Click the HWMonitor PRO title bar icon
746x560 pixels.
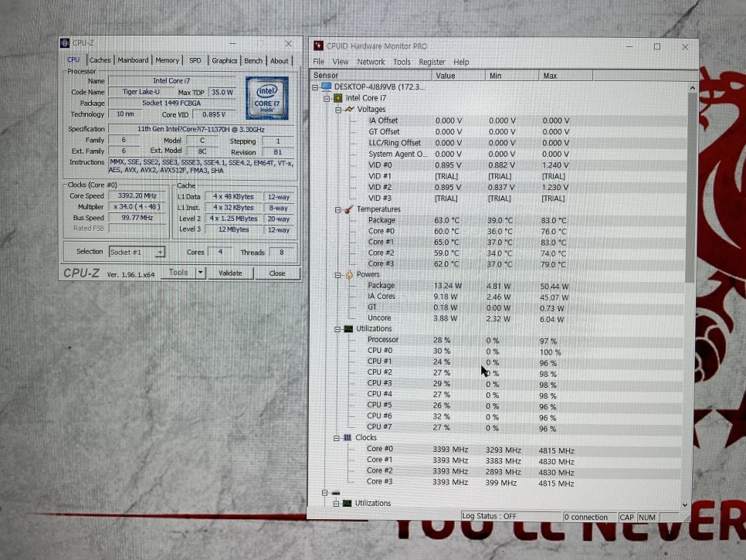[318, 46]
